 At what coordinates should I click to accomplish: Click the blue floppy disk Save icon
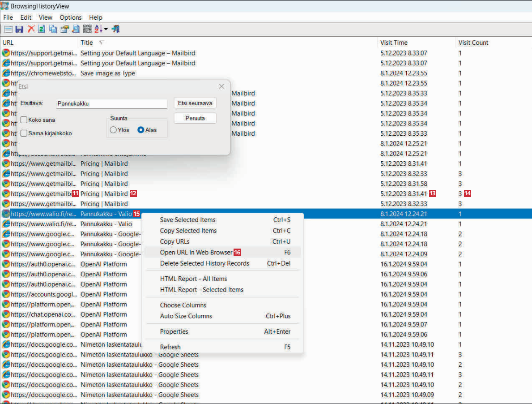(x=19, y=29)
